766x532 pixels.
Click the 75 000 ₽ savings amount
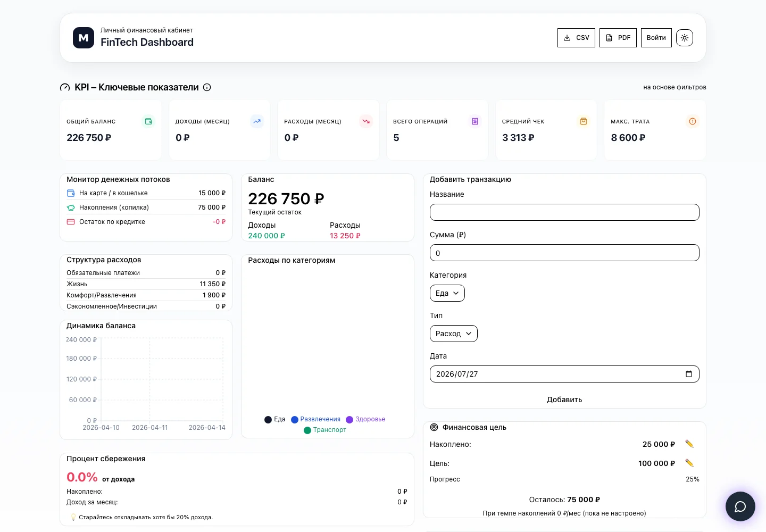point(212,207)
